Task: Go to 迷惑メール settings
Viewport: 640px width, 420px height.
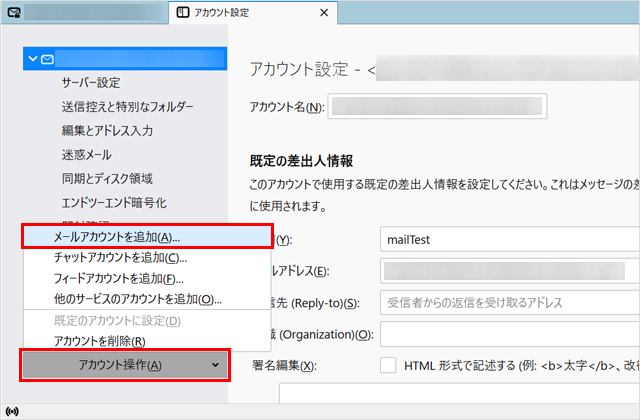Action: (86, 154)
